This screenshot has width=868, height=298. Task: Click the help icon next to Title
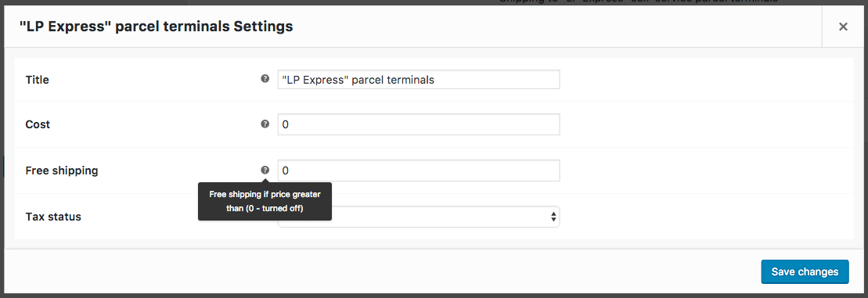click(x=265, y=79)
